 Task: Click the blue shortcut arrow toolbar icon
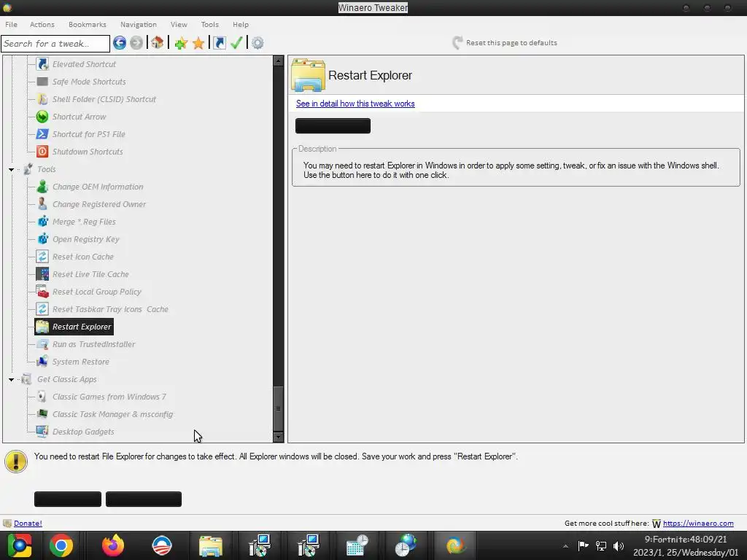tap(219, 43)
